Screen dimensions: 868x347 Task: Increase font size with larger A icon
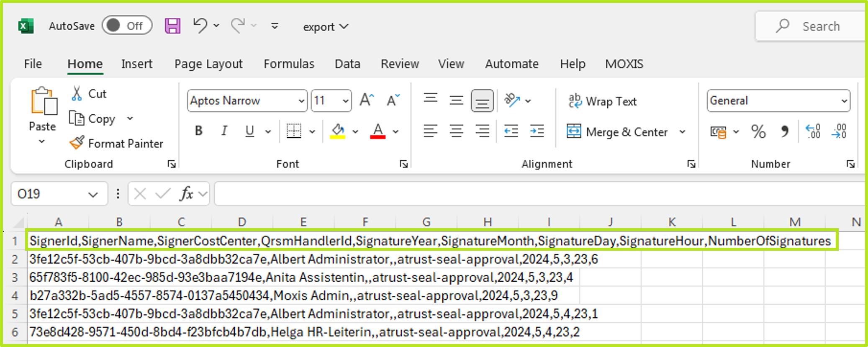click(367, 100)
